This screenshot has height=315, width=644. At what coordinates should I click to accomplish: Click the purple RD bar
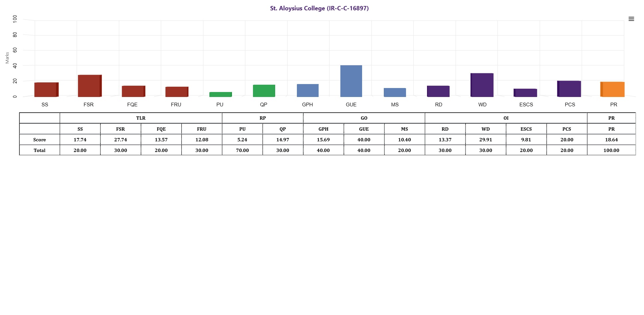click(438, 91)
